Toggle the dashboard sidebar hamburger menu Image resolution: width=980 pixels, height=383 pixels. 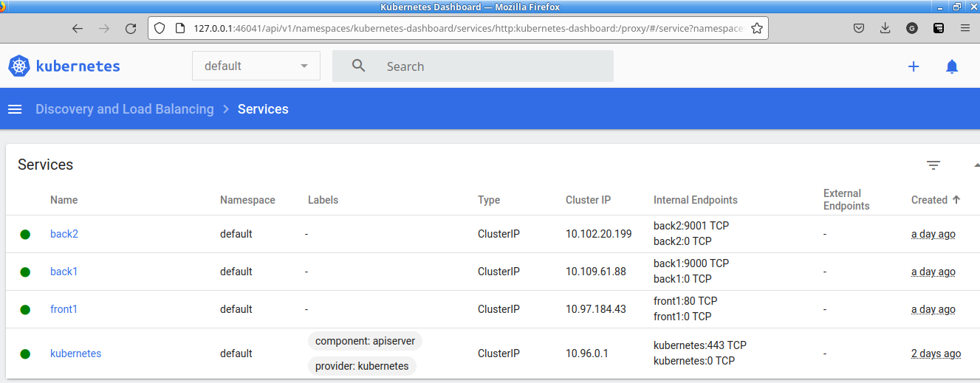point(15,109)
